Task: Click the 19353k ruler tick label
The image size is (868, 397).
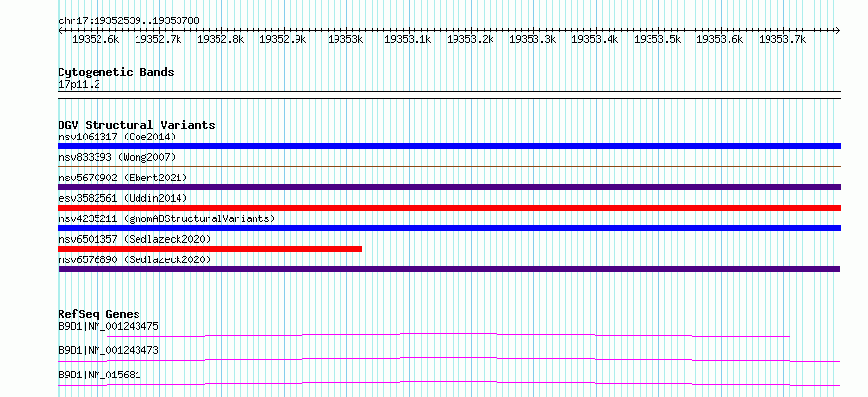Action: pos(345,40)
